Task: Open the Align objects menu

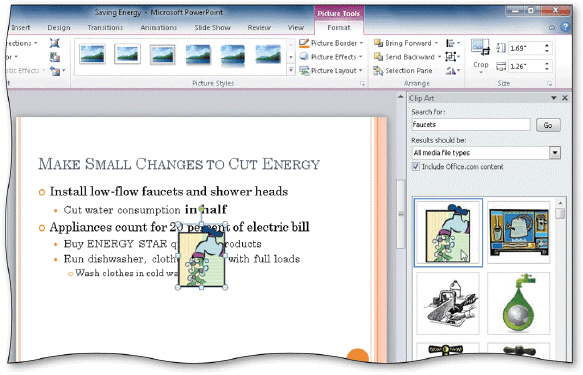Action: (453, 43)
